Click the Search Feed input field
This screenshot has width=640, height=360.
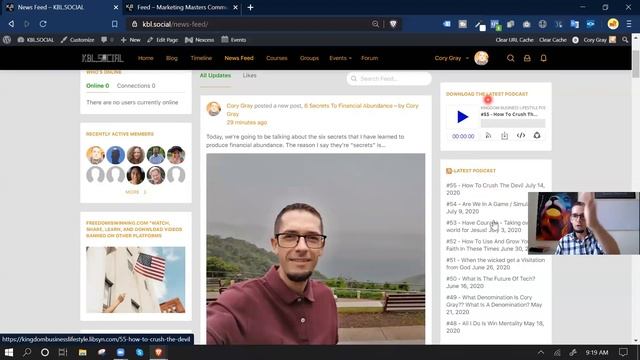point(389,78)
